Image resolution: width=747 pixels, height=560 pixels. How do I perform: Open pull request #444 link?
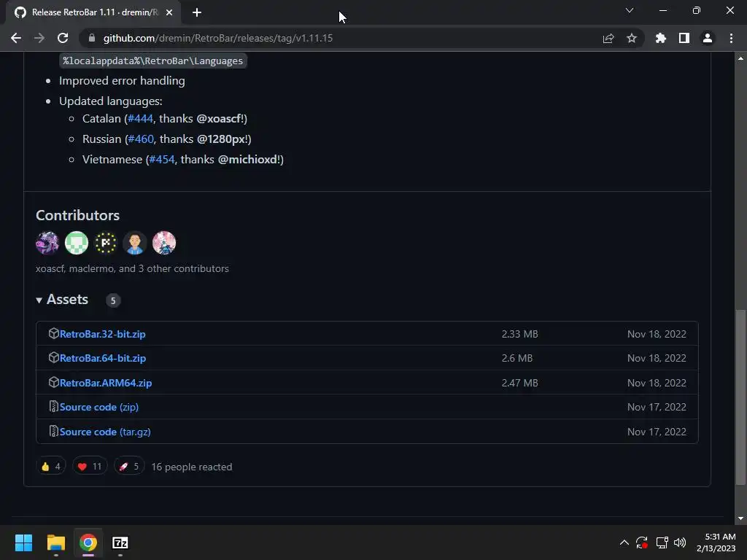(x=141, y=119)
